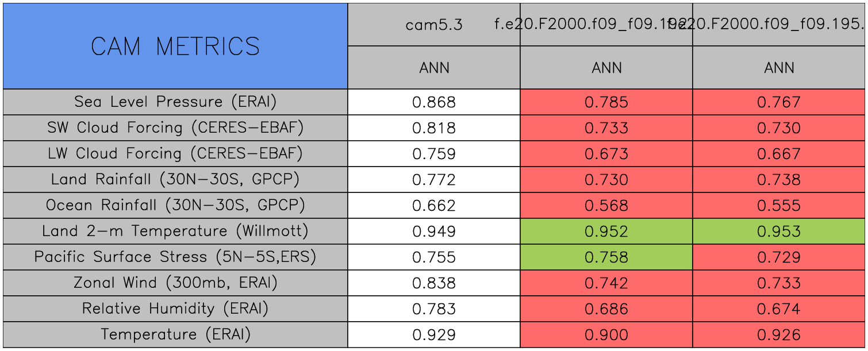This screenshot has width=868, height=351.
Task: Select the Pacific Surface Stress row label
Action: 175,257
